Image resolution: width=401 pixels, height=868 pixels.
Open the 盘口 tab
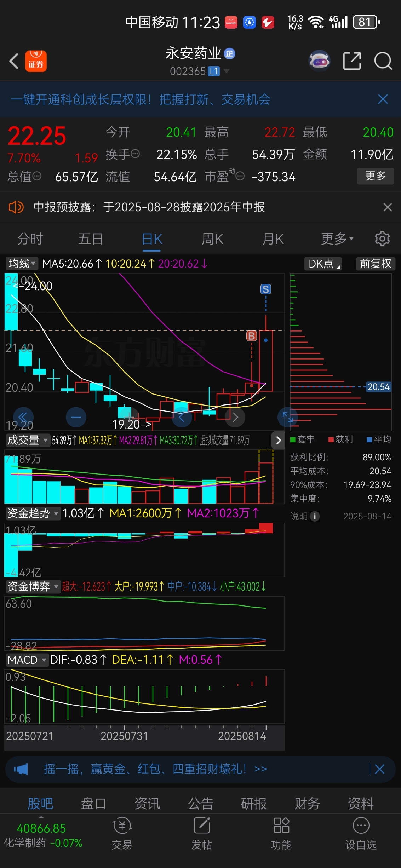94,804
